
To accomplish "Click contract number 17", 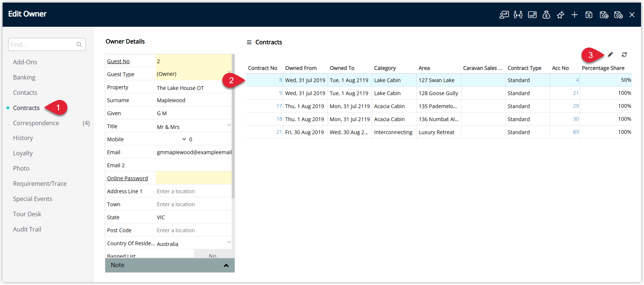I will [x=279, y=106].
